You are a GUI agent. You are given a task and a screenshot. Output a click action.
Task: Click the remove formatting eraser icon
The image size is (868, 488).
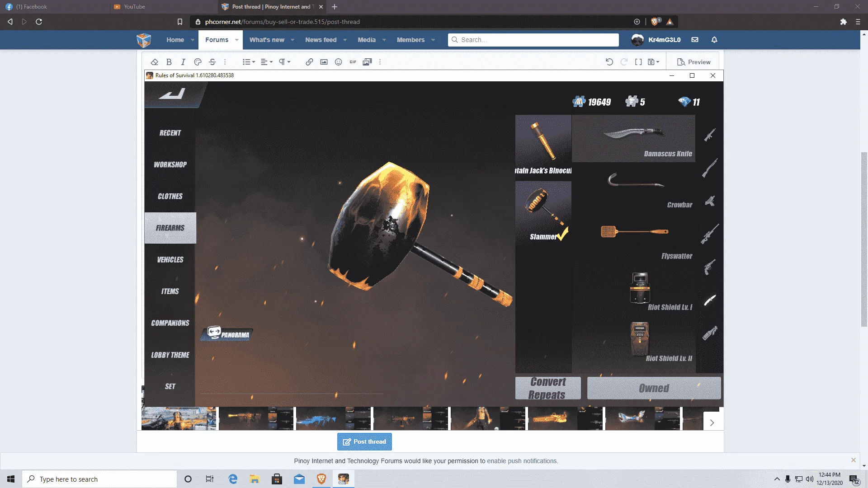click(154, 62)
